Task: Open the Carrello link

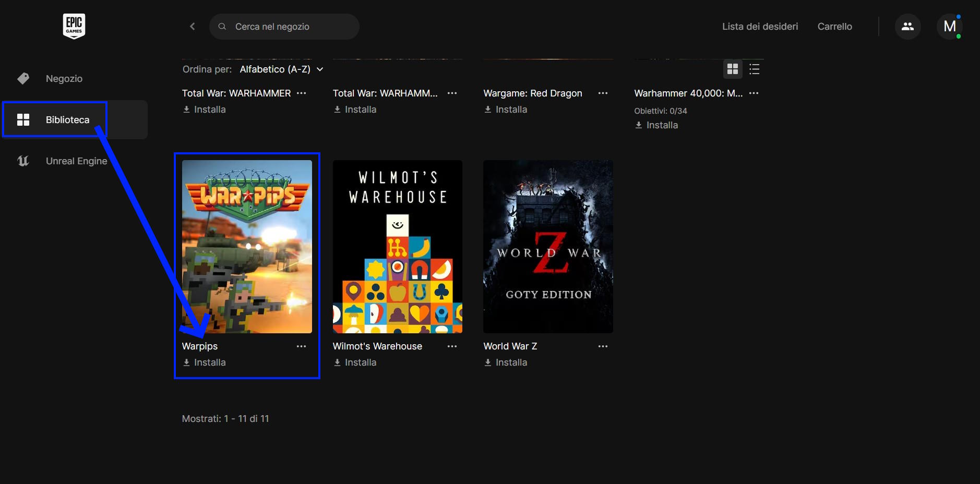Action: (x=834, y=27)
